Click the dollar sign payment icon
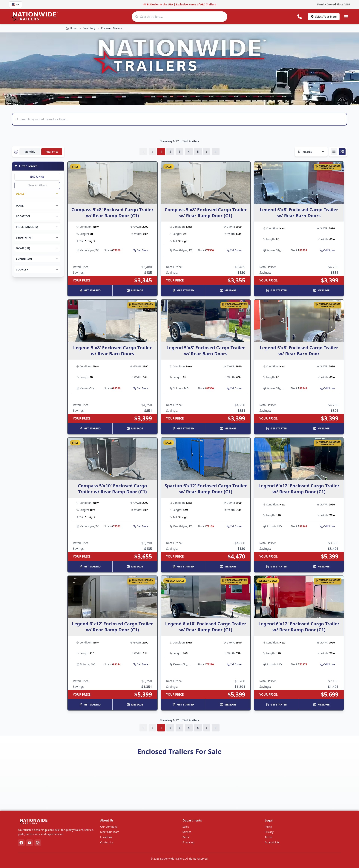Screen dimensions: 359x868 pyautogui.click(x=16, y=152)
